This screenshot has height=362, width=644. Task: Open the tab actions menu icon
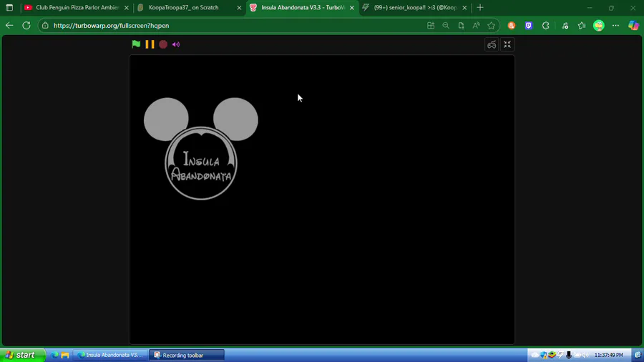point(9,7)
